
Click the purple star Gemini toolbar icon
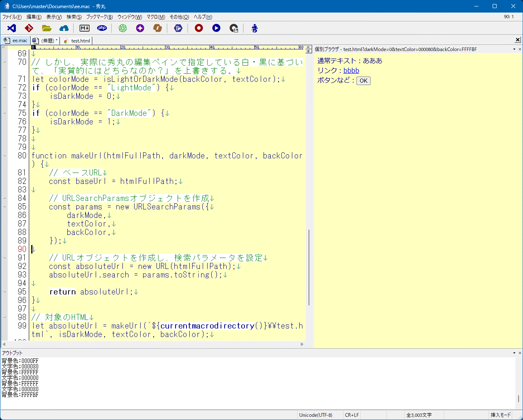point(140,28)
